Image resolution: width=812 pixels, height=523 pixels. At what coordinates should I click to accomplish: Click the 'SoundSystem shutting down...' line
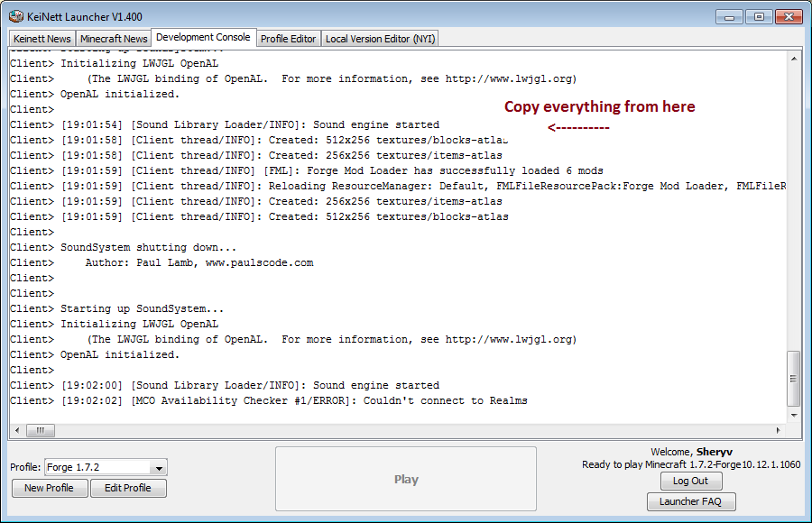click(x=123, y=247)
